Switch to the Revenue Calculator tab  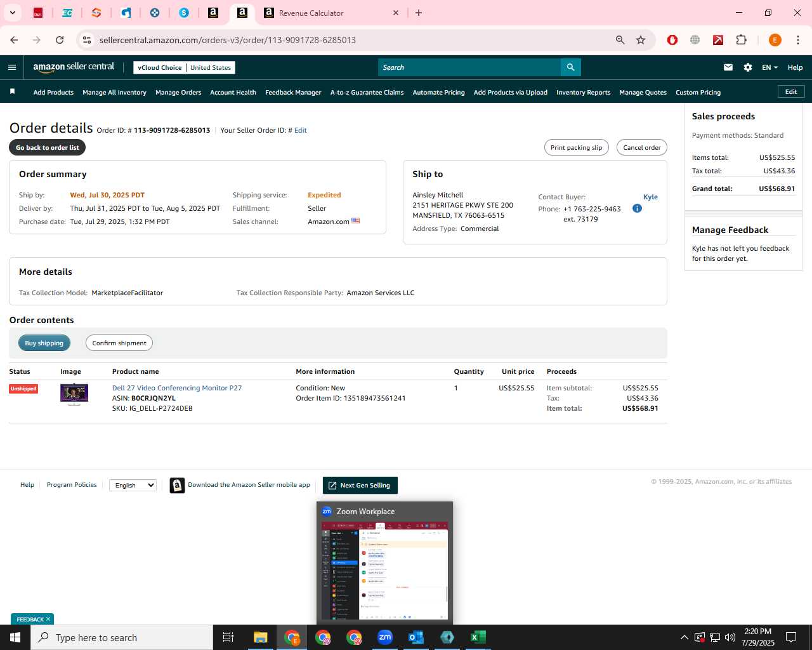pyautogui.click(x=330, y=13)
